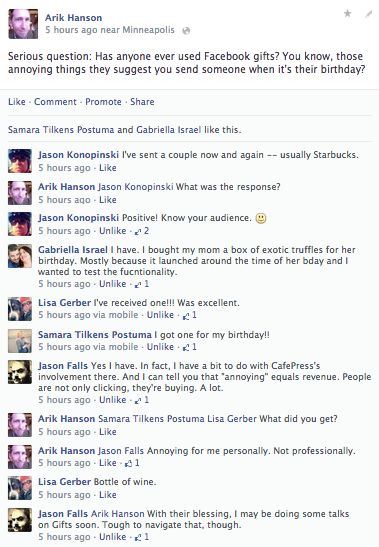Screen dimensions: 379x547
Task: Click the thumb icon on Samara's birthday comment
Action: (x=186, y=347)
